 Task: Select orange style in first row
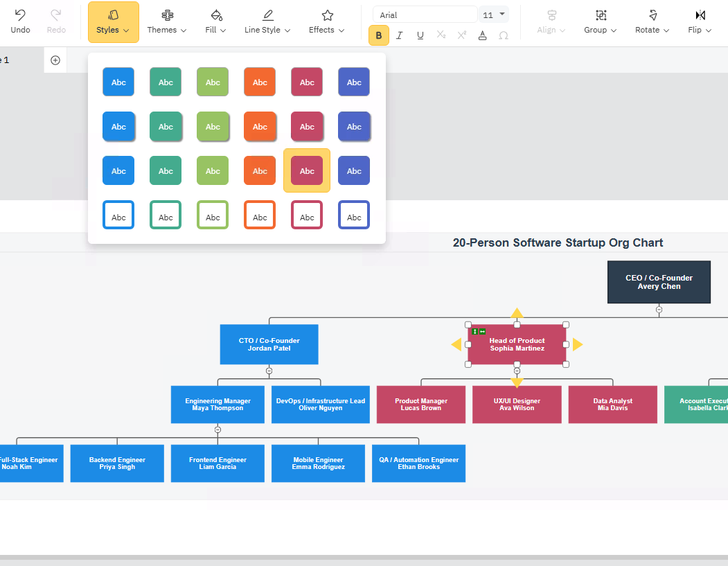[x=260, y=82]
